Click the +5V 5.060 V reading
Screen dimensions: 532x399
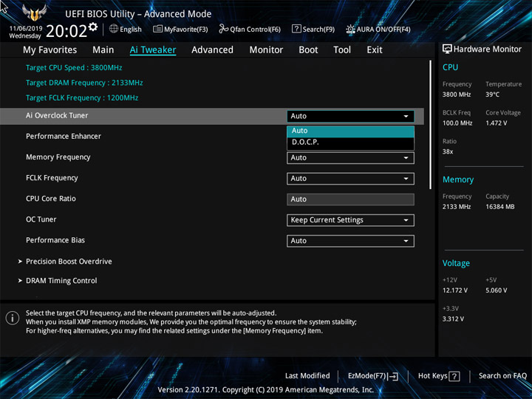497,290
